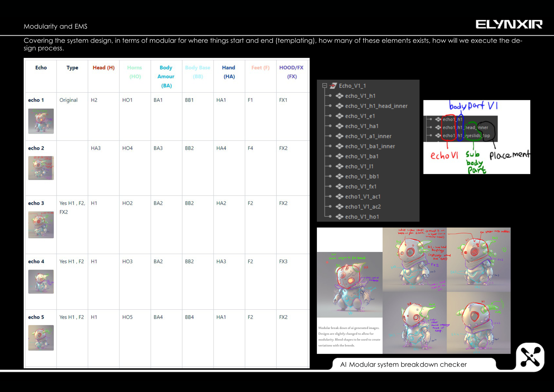The image size is (554, 392).
Task: Click the echo1_h1_eyeslids_top entry in the naming diagram
Action: tap(466, 136)
